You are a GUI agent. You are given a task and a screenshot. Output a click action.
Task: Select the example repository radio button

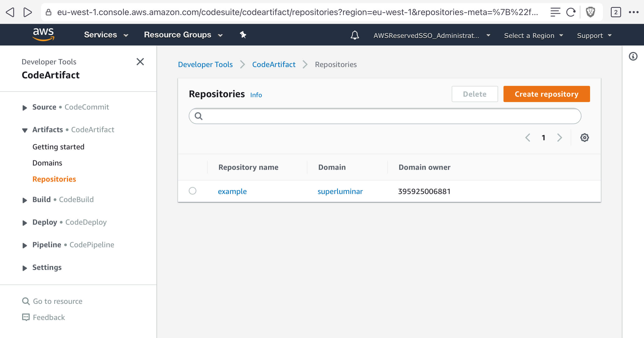(193, 191)
